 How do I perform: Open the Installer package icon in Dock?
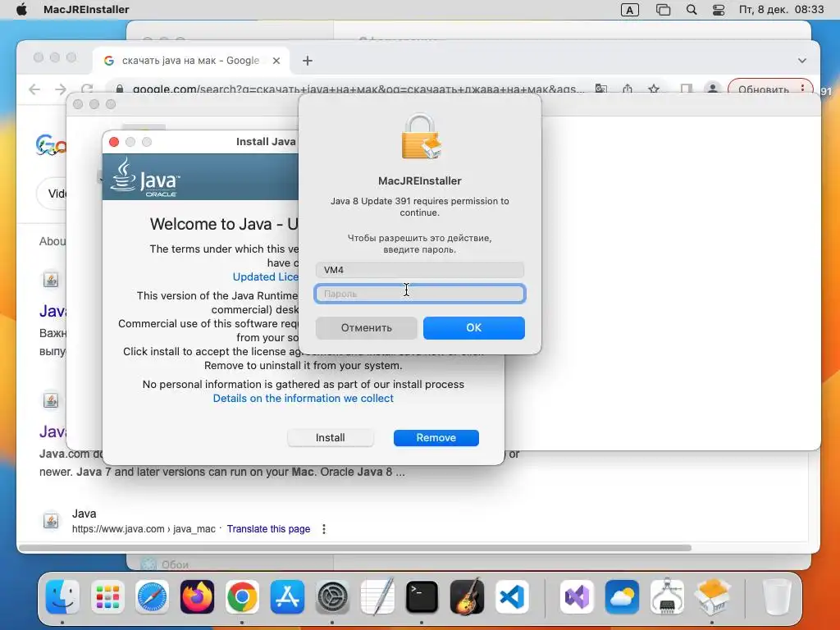click(712, 597)
